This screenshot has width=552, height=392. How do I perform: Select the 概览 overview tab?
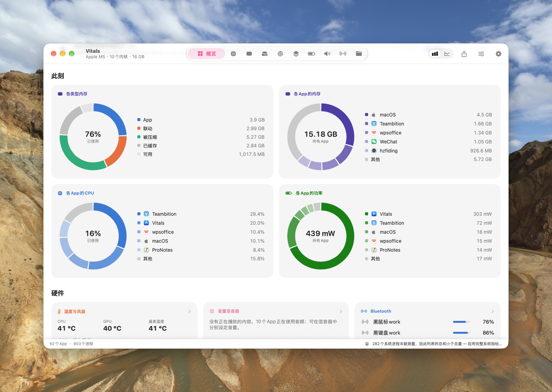207,54
